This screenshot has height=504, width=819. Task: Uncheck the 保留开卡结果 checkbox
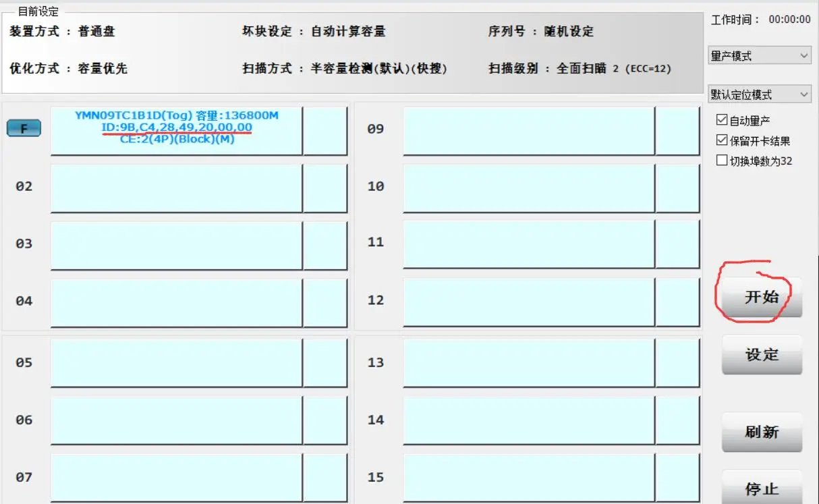pos(723,141)
